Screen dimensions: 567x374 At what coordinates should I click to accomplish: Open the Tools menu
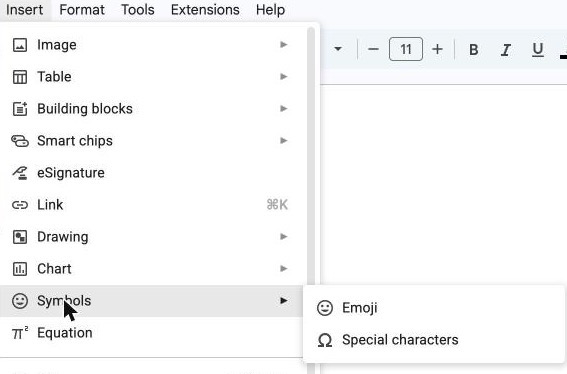click(138, 10)
